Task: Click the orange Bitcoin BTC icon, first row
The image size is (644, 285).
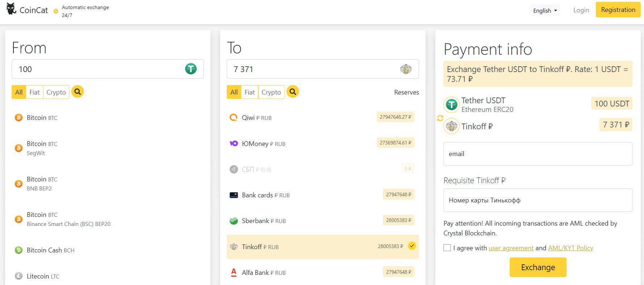Action: (x=18, y=118)
